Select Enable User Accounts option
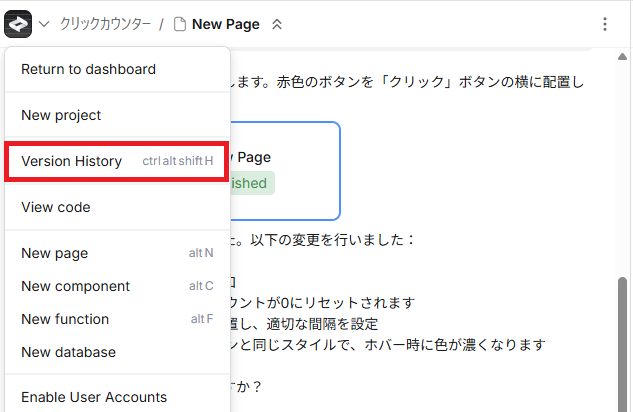The image size is (633, 412). click(x=94, y=397)
